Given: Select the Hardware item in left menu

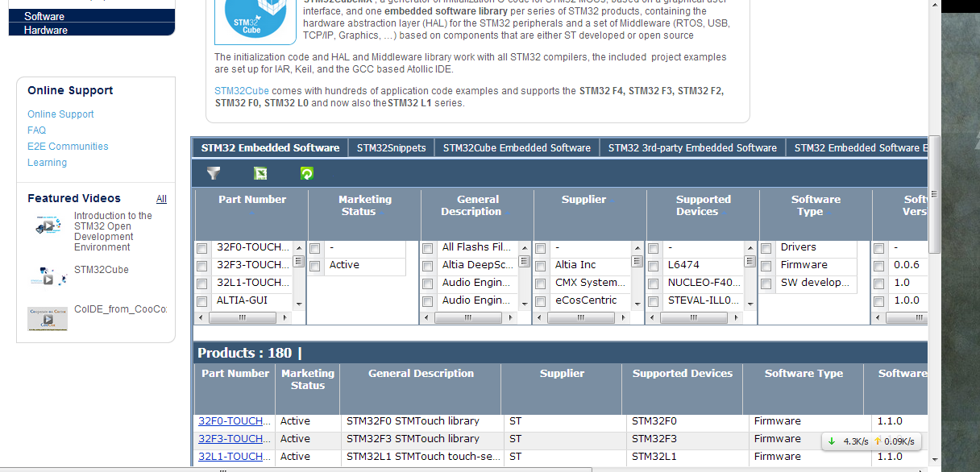Looking at the screenshot, I should point(92,30).
